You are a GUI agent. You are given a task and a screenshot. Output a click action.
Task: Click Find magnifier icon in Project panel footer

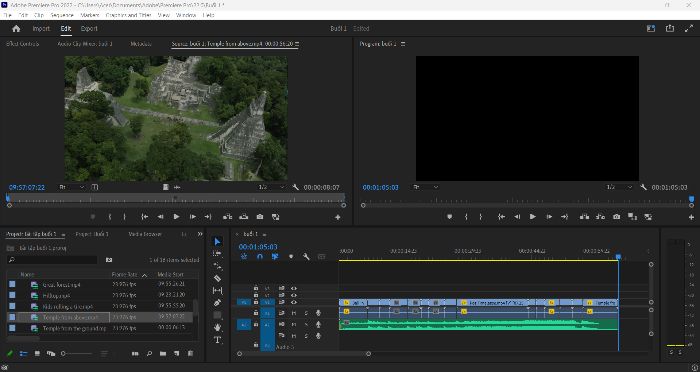click(x=149, y=353)
